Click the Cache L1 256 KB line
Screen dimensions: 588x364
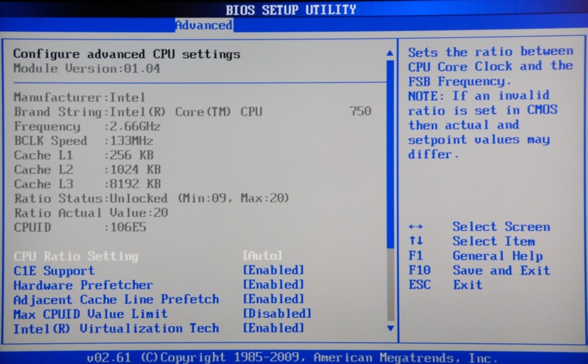click(x=83, y=155)
